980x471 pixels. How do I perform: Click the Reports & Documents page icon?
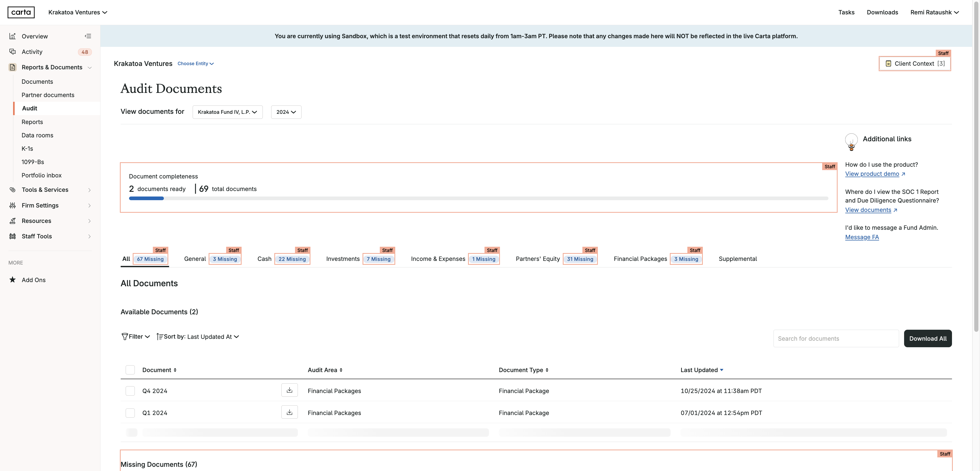13,67
